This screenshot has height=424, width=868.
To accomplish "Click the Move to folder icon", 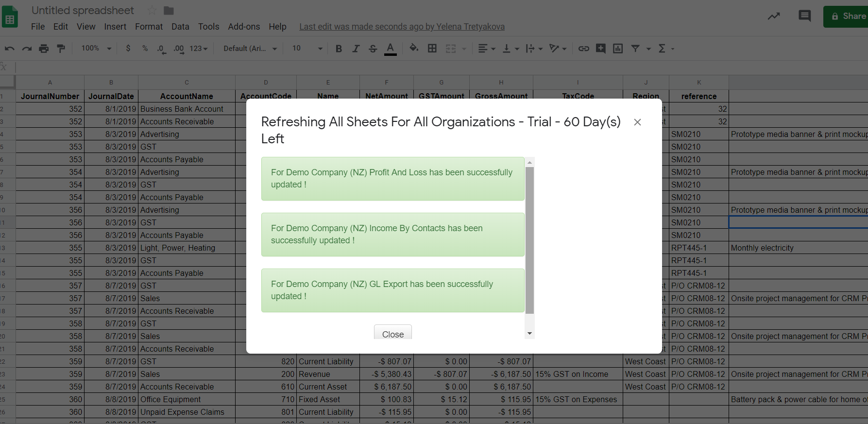I will 169,10.
